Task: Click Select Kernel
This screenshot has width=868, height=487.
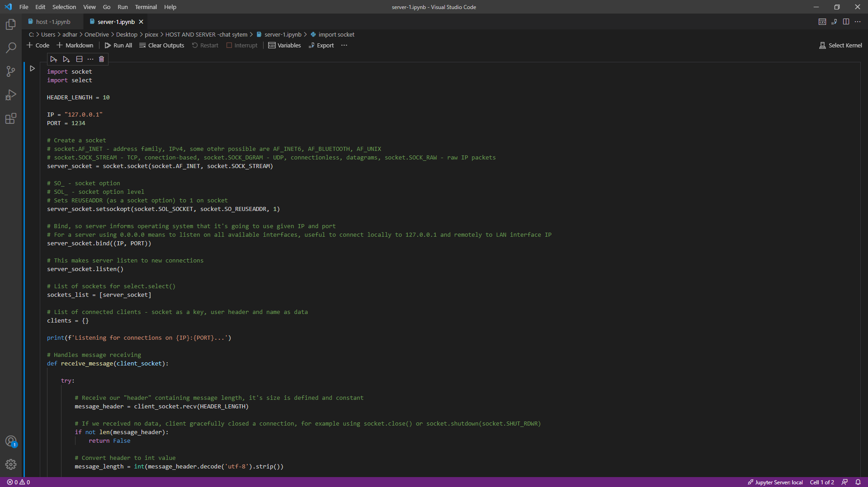Action: click(x=841, y=45)
